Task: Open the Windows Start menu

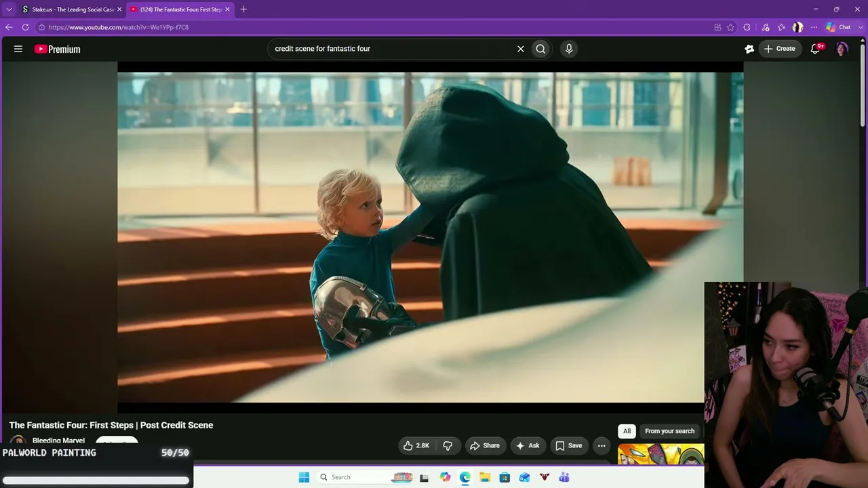Action: pyautogui.click(x=304, y=477)
